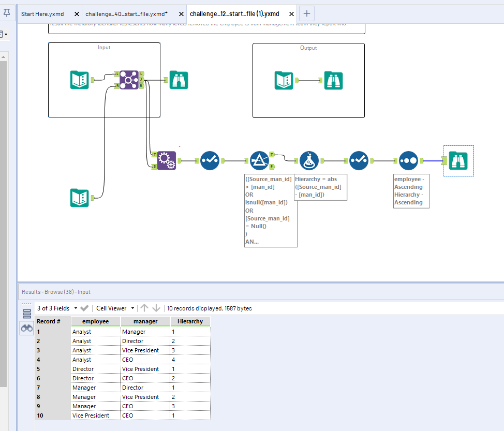
Task: Switch results to data view binoculars icon
Action: (x=27, y=328)
